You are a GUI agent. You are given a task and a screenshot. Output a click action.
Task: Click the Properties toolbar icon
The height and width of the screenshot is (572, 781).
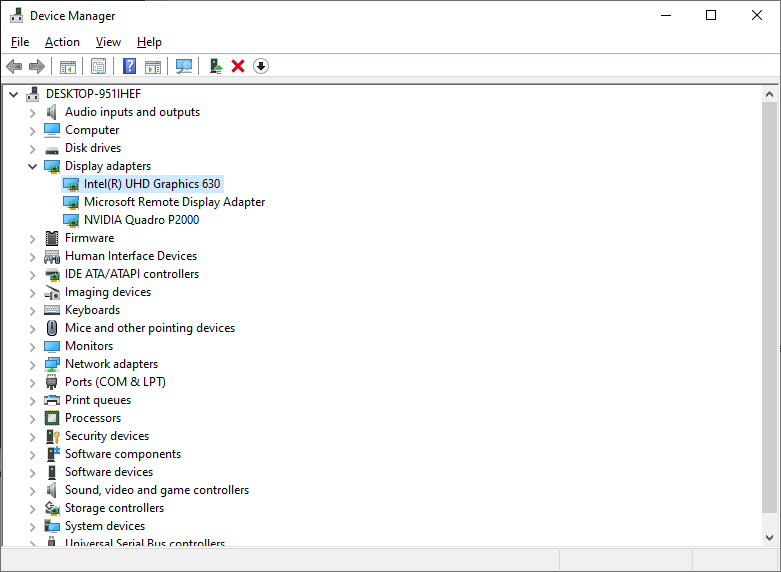pyautogui.click(x=98, y=66)
